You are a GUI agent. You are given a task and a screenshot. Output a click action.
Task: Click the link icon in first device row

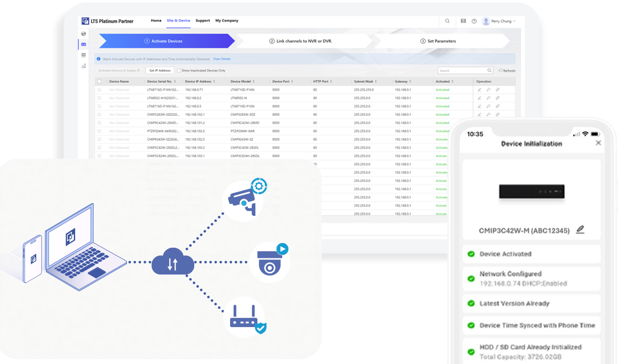click(x=498, y=90)
